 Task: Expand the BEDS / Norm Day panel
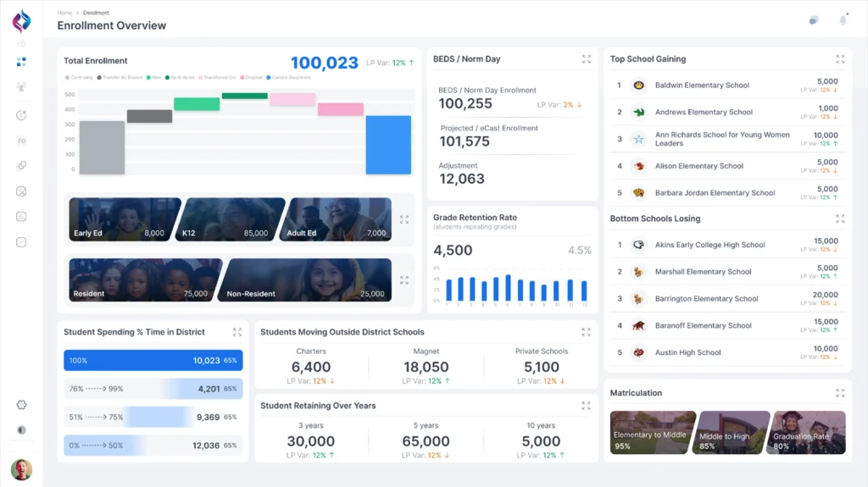[x=586, y=59]
